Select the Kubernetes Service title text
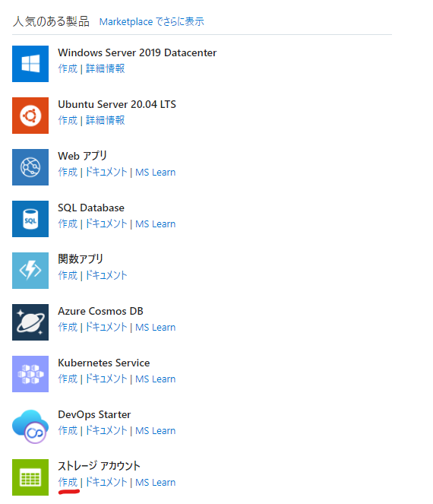 point(104,363)
